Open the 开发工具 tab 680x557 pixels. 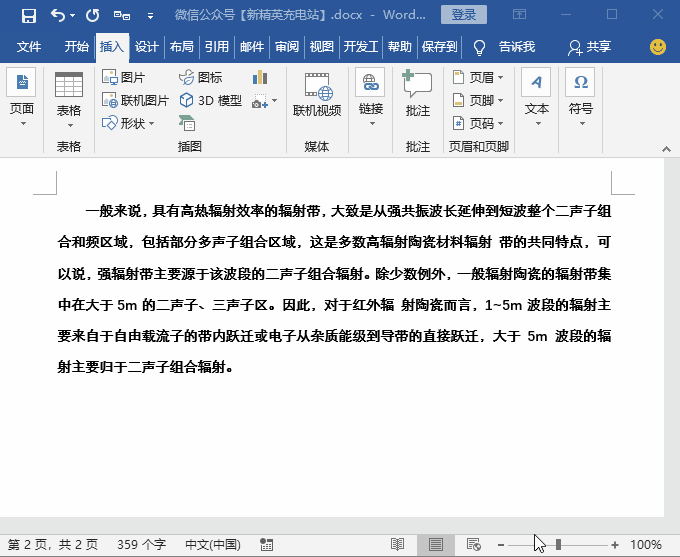(361, 46)
